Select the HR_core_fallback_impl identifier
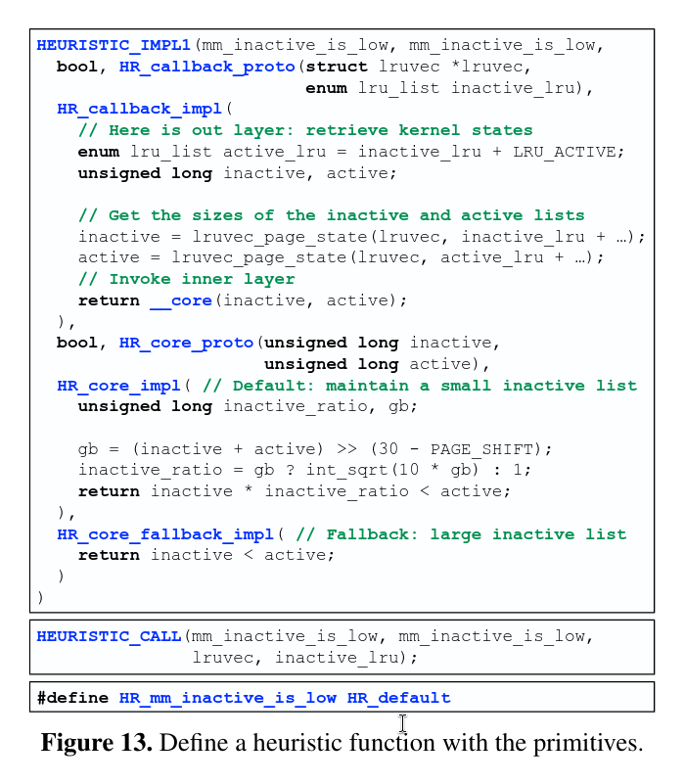This screenshot has width=685, height=784. (165, 534)
